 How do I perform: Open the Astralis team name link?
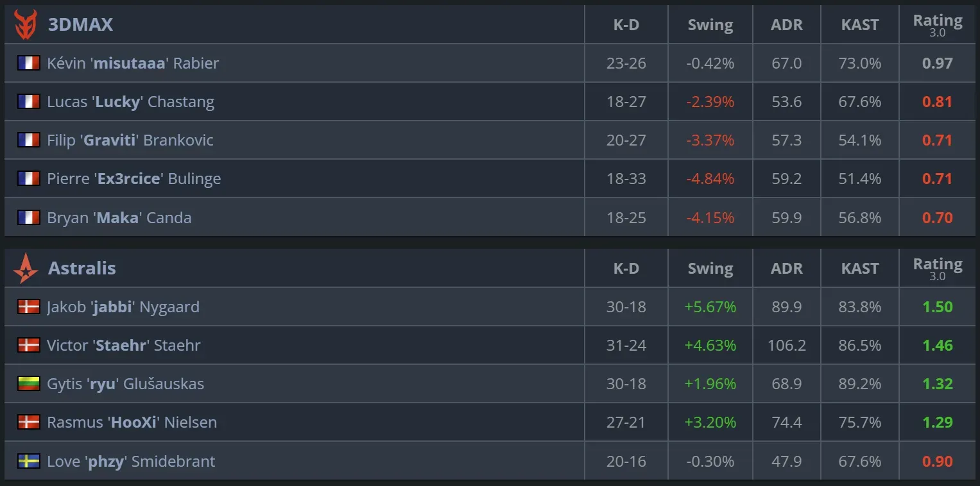[x=82, y=268]
